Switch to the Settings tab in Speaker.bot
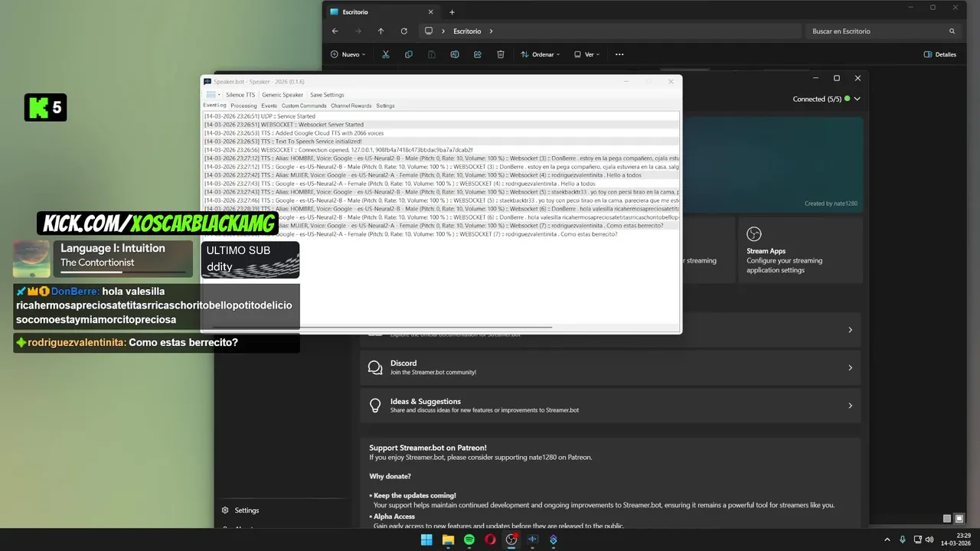 pos(385,106)
